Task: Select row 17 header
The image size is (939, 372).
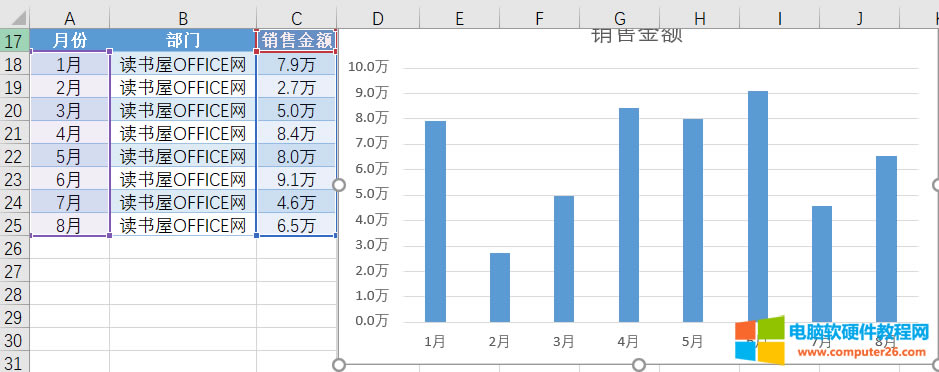Action: 14,41
